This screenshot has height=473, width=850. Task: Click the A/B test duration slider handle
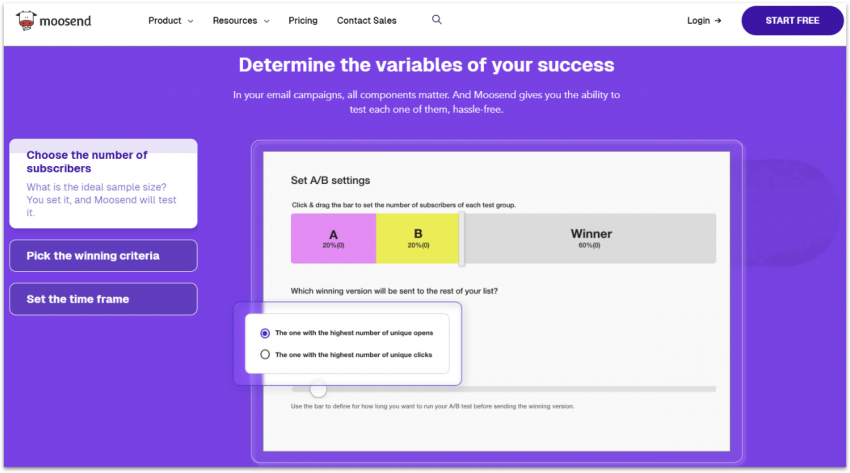(318, 389)
